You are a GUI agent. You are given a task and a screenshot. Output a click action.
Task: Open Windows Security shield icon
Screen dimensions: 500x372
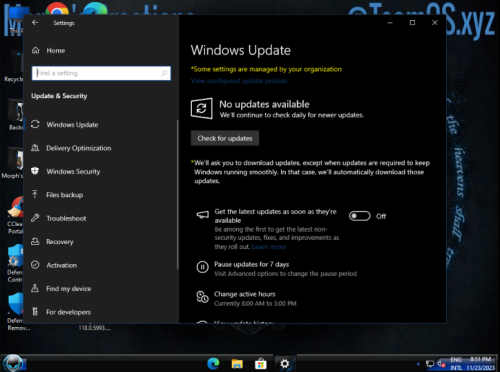point(35,171)
